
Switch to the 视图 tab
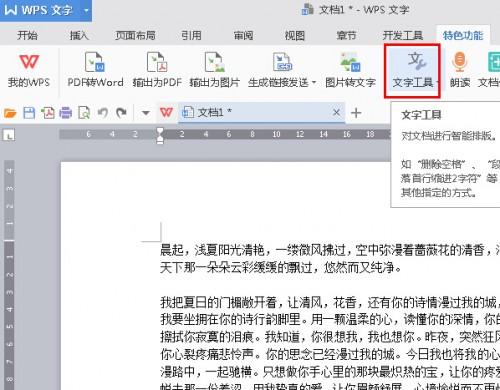(x=295, y=35)
